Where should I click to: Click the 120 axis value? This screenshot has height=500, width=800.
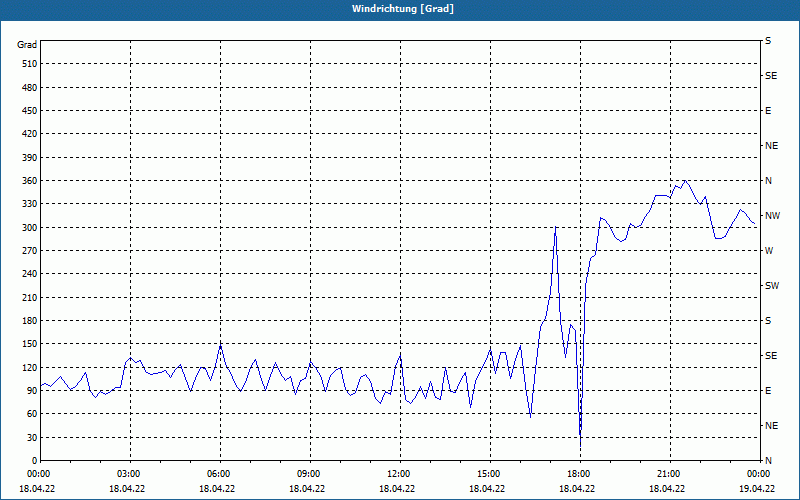click(x=30, y=367)
